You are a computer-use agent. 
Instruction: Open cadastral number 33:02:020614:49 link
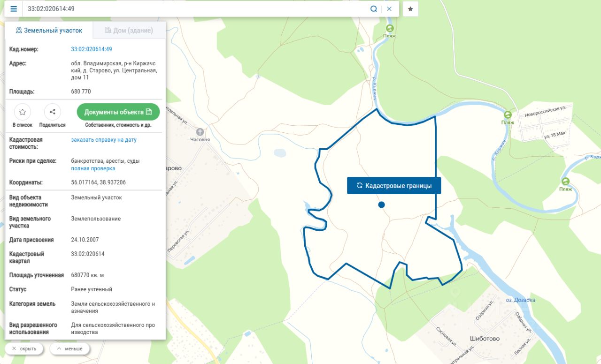point(92,49)
